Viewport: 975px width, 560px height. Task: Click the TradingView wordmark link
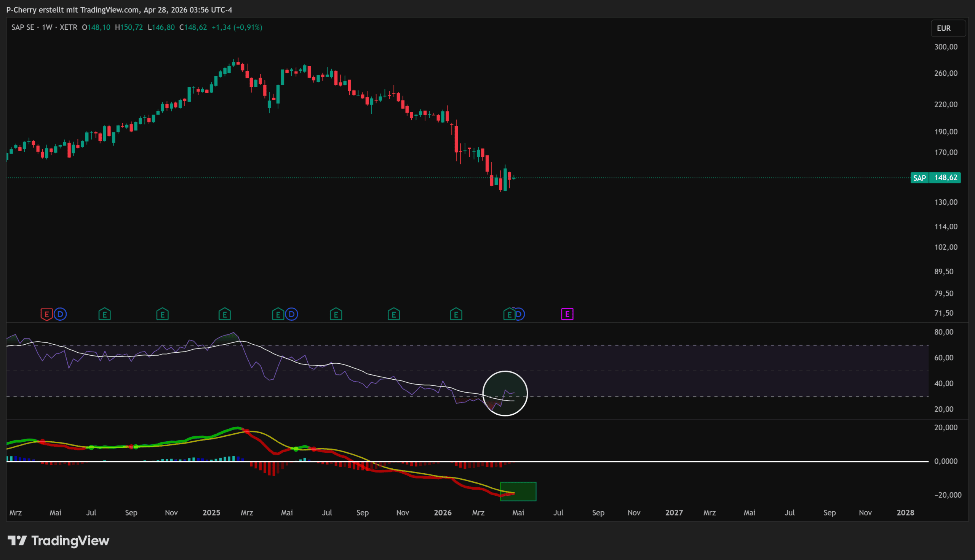coord(70,540)
